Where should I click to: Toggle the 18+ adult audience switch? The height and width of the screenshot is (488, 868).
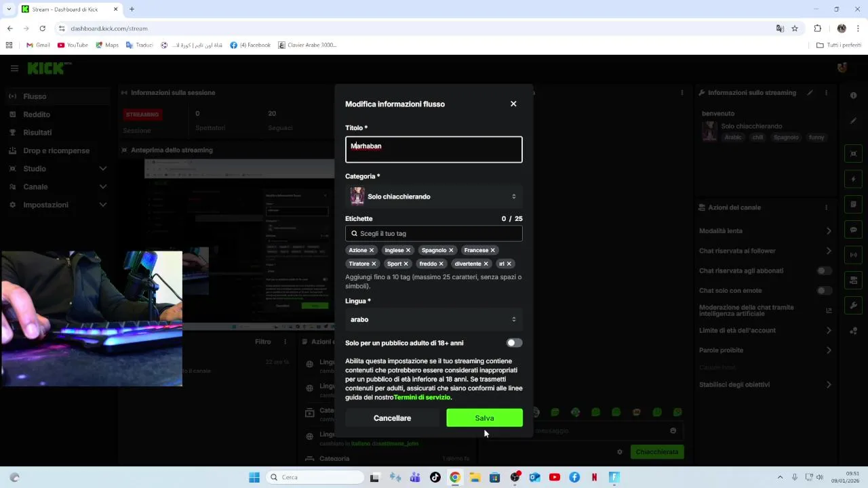(x=515, y=343)
